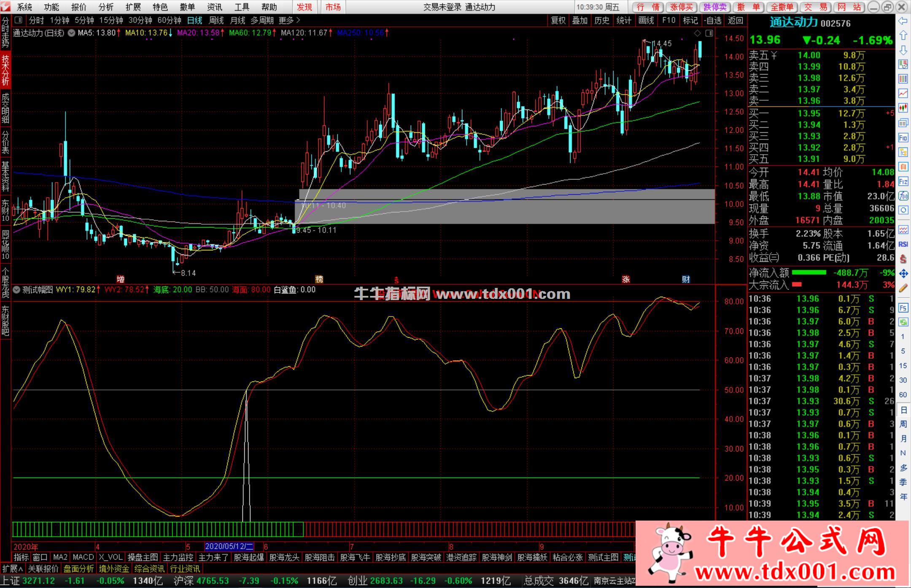
Task: Open dropdown arrow beside 测试幅图 indicator
Action: pyautogui.click(x=16, y=290)
